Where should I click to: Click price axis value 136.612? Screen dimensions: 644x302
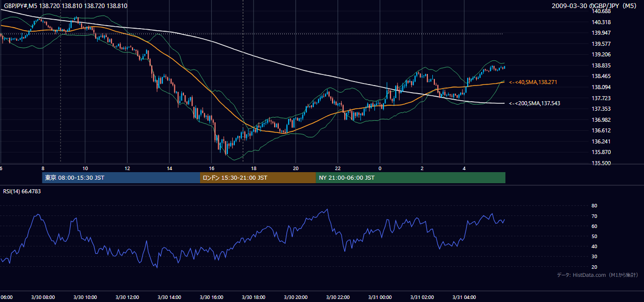(602, 130)
